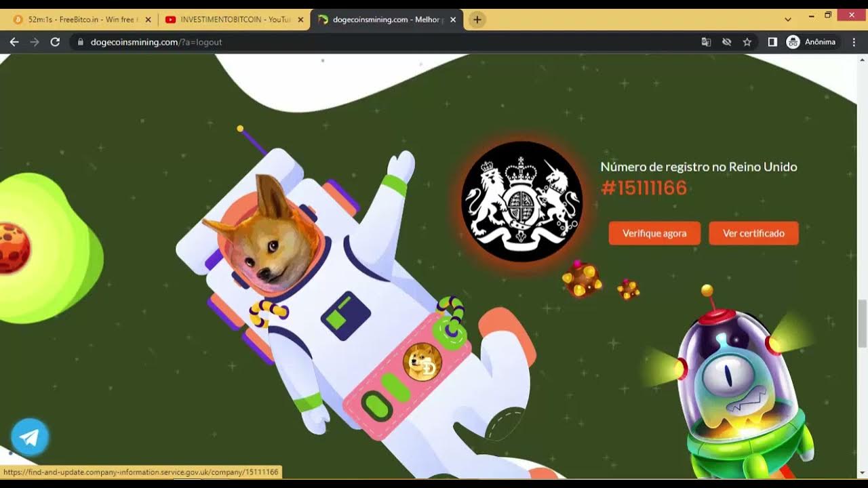Viewport: 868px width, 488px height.
Task: View site info via the lock icon
Action: click(x=81, y=42)
